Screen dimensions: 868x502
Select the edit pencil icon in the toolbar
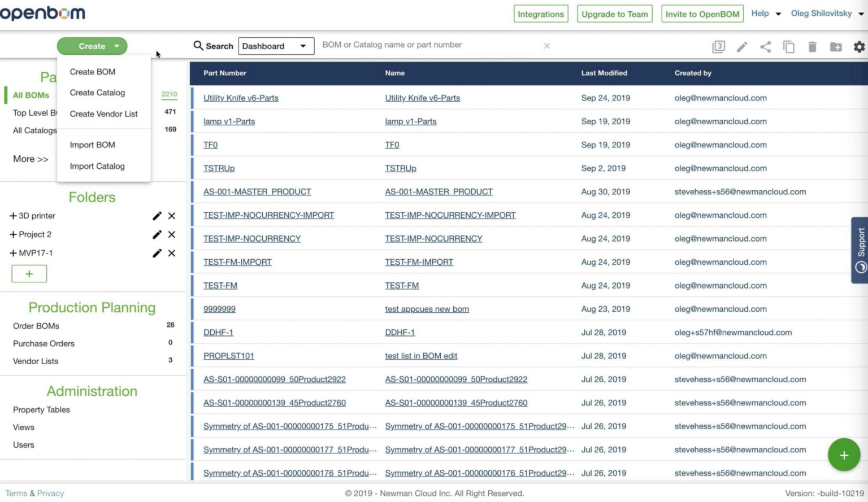coord(742,47)
